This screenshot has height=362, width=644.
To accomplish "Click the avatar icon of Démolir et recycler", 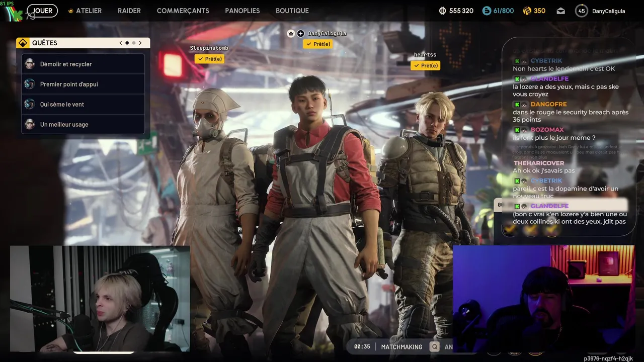I will click(30, 64).
